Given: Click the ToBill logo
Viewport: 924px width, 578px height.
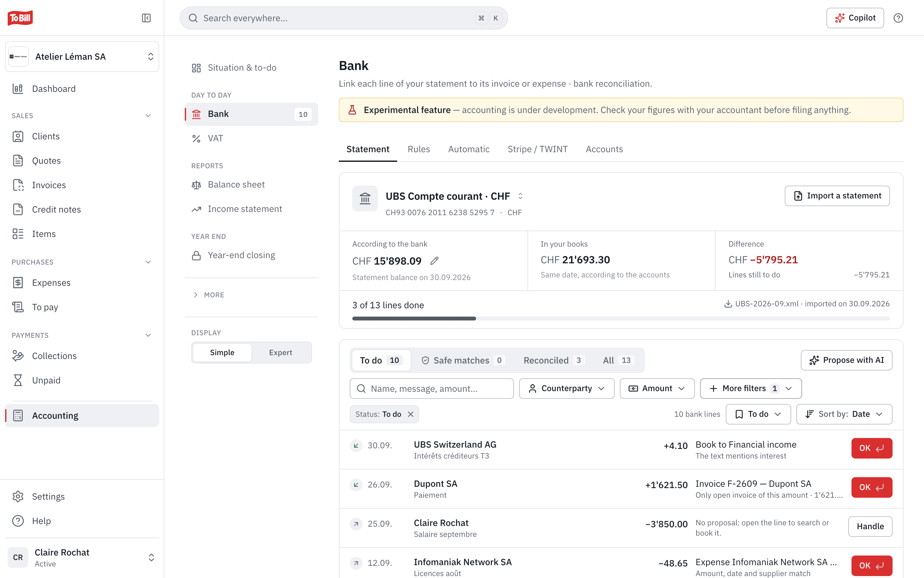Looking at the screenshot, I should pos(20,18).
